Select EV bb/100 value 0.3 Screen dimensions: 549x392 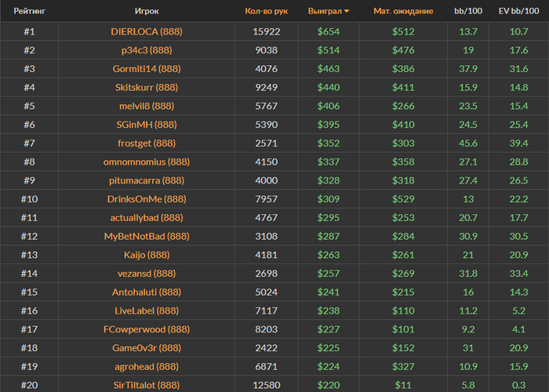coord(518,385)
